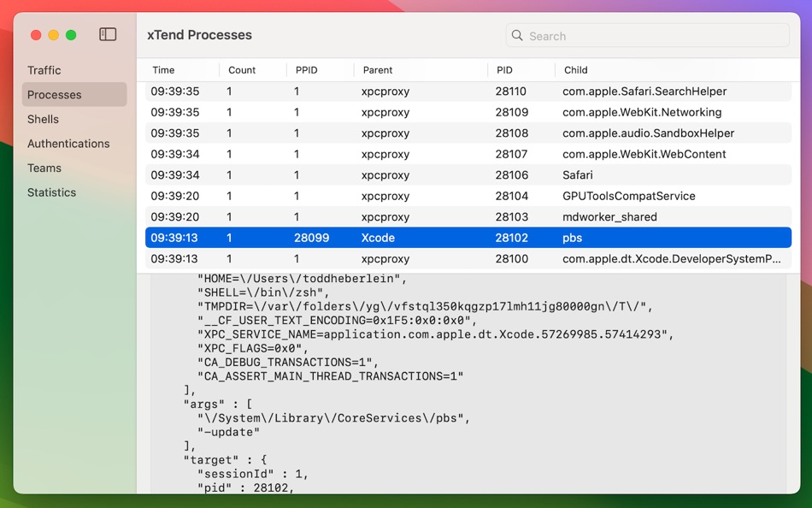
Task: Click the magnifying glass in the search bar
Action: click(x=517, y=36)
